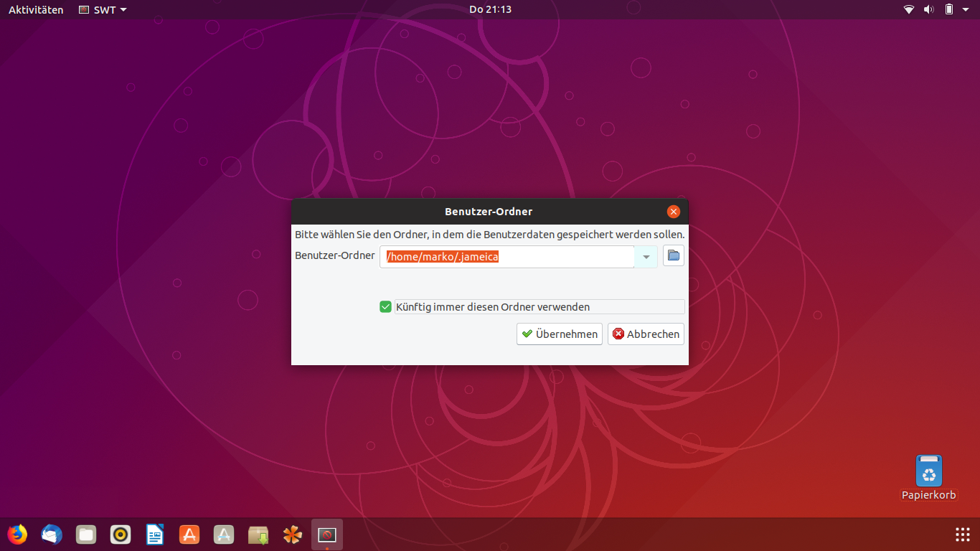Viewport: 980px width, 551px height.
Task: Open the package installer box icon
Action: [x=258, y=534]
